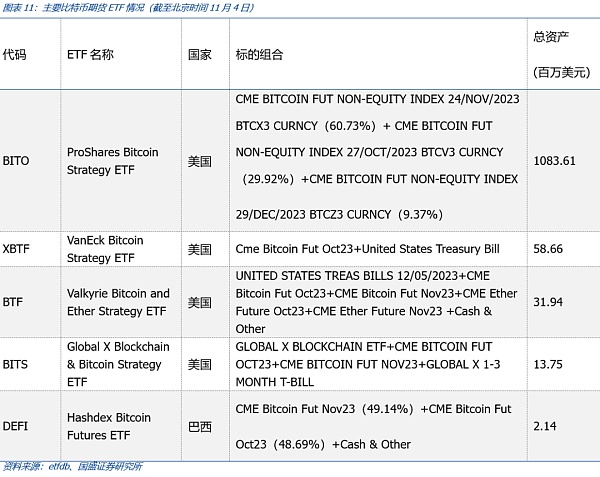Select the 国家 column header
Image resolution: width=600 pixels, height=477 pixels.
(200, 55)
